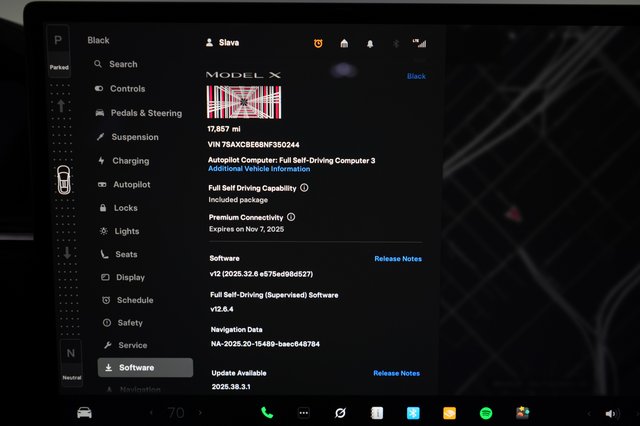Open Additional Vehicle Information link
The image size is (640, 426).
(x=259, y=169)
